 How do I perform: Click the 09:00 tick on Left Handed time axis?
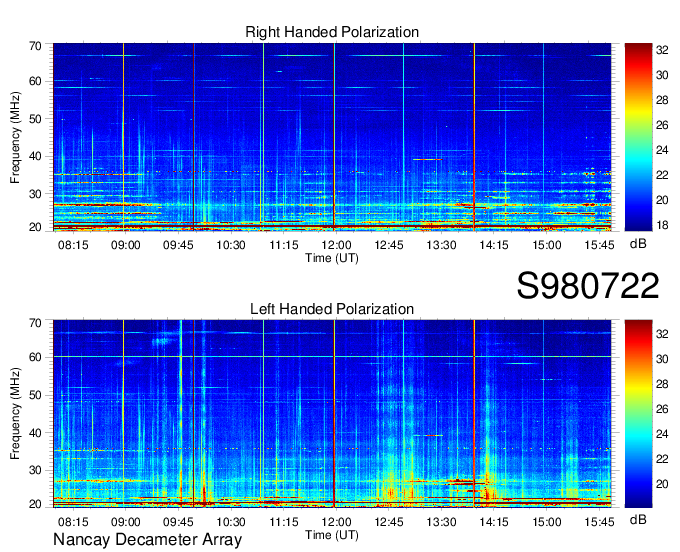tap(125, 522)
